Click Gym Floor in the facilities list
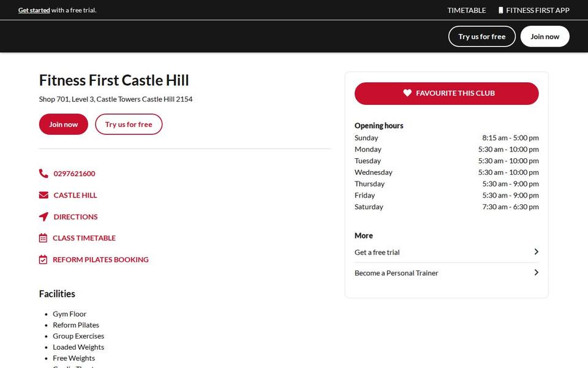Image resolution: width=588 pixels, height=368 pixels. (69, 314)
